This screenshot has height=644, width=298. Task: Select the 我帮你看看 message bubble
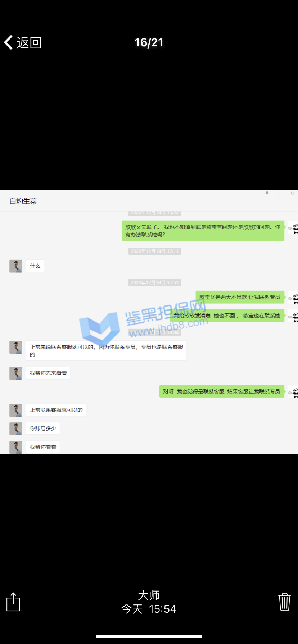pyautogui.click(x=43, y=447)
